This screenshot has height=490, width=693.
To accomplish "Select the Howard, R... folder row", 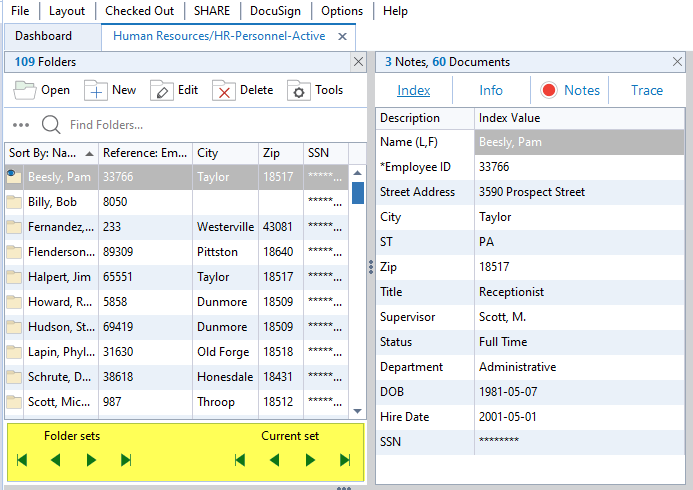I will 177,302.
